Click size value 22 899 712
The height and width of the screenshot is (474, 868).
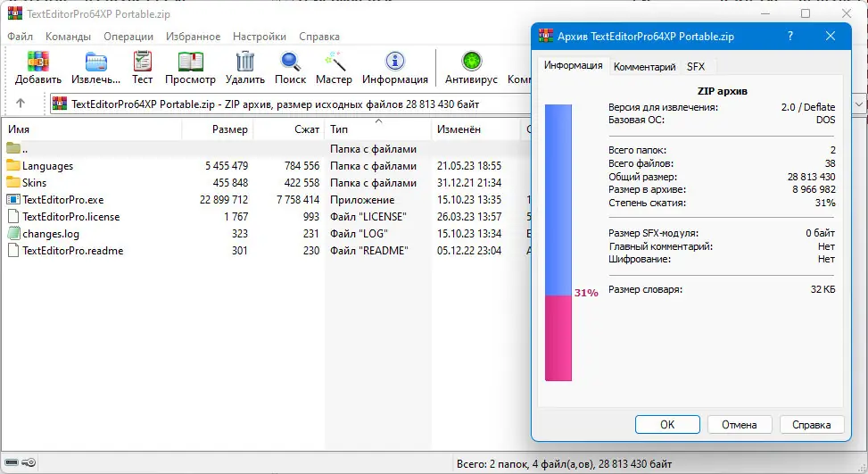224,200
